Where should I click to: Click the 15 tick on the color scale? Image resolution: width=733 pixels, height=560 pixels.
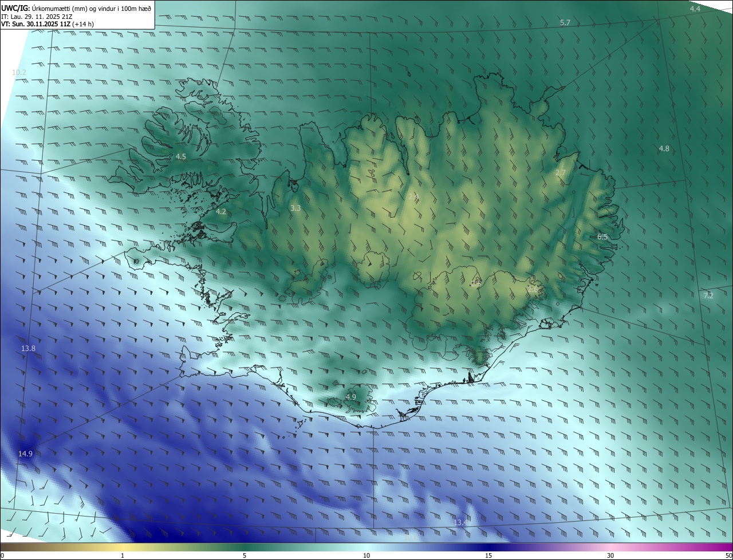pyautogui.click(x=488, y=555)
